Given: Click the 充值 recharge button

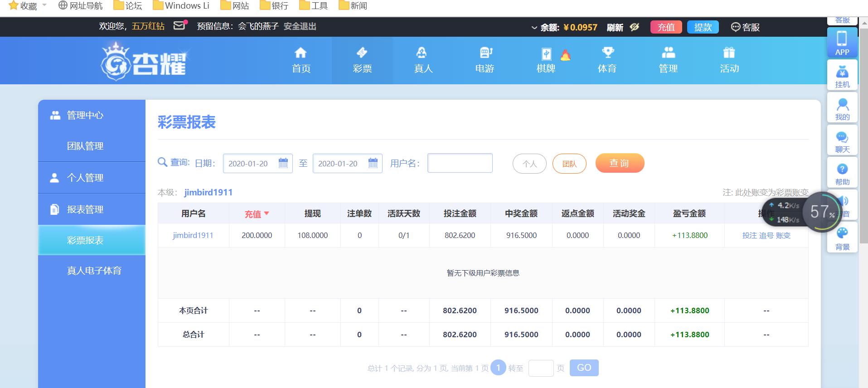Looking at the screenshot, I should point(666,27).
